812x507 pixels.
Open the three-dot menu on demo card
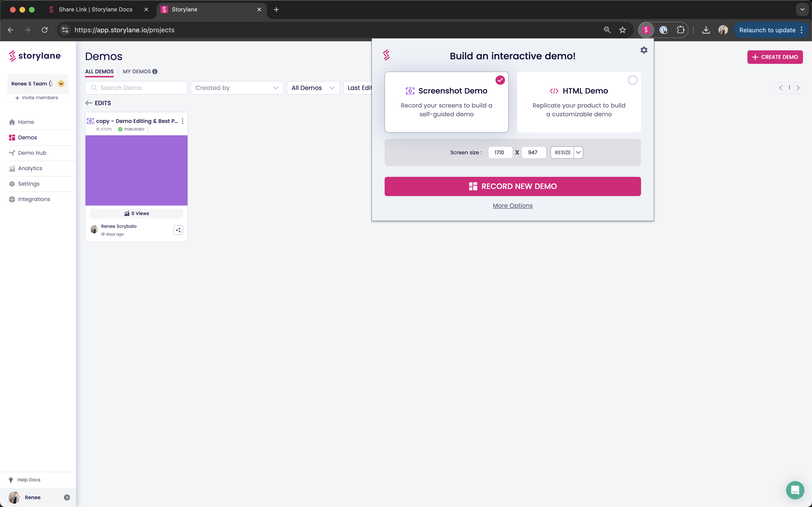182,121
